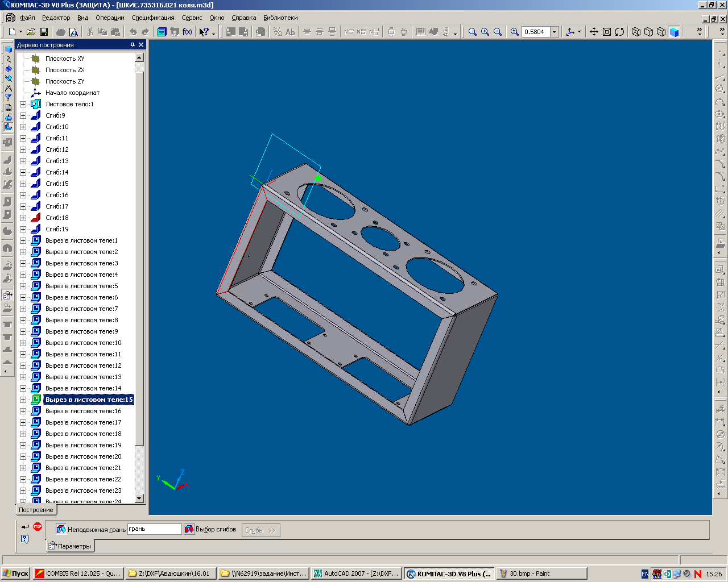This screenshot has width=728, height=582.
Task: Open Z:\DXF\Авдюшкин taskbar folder
Action: tap(171, 573)
